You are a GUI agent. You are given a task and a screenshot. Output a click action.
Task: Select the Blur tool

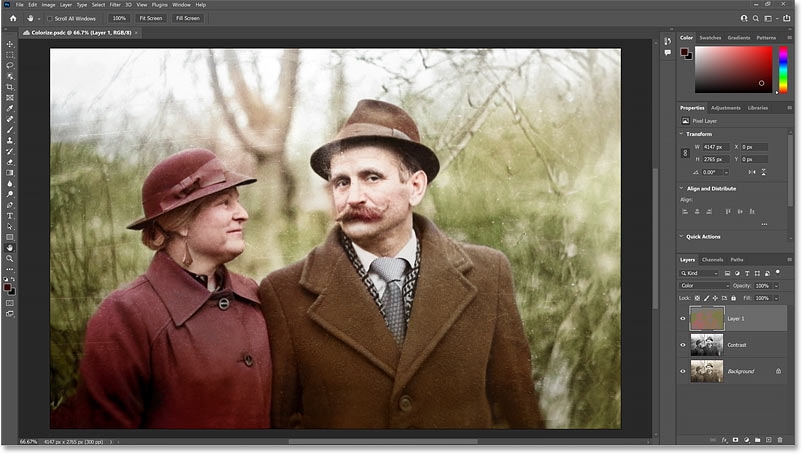pyautogui.click(x=10, y=184)
